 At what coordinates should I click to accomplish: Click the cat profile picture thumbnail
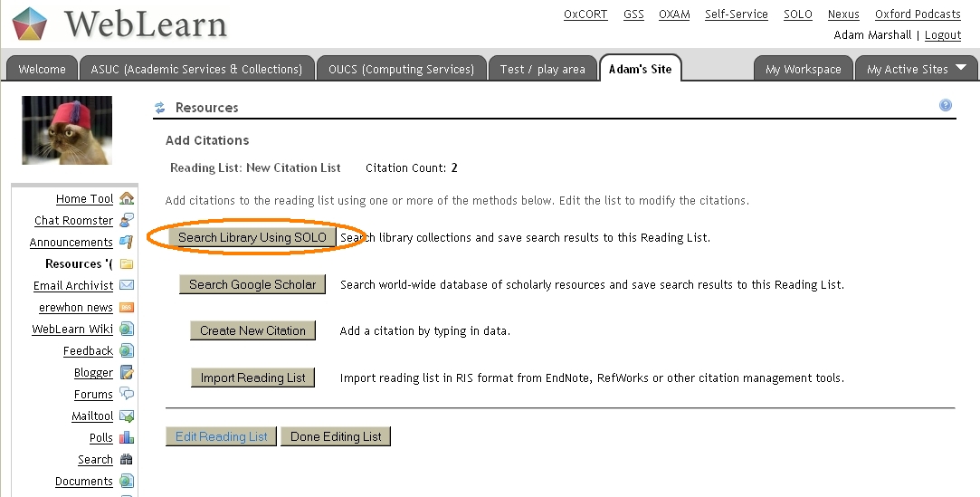67,130
